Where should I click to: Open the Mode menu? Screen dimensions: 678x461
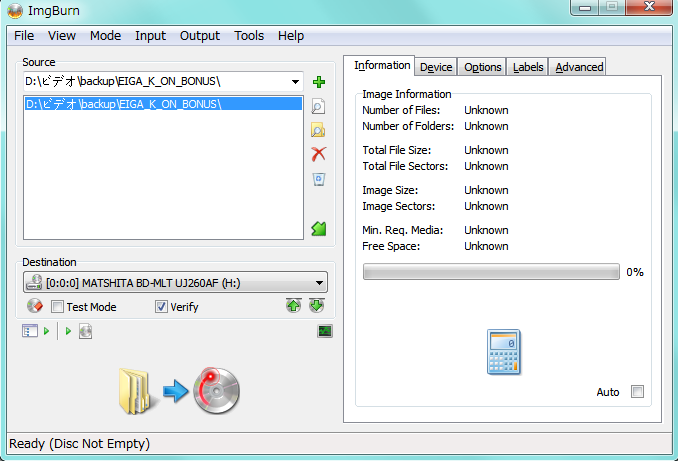[106, 35]
